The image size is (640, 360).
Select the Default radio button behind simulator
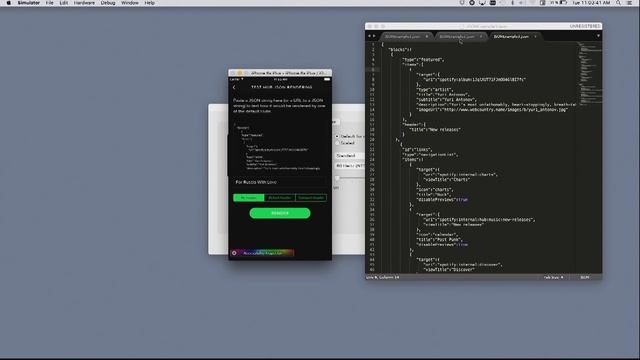click(337, 136)
